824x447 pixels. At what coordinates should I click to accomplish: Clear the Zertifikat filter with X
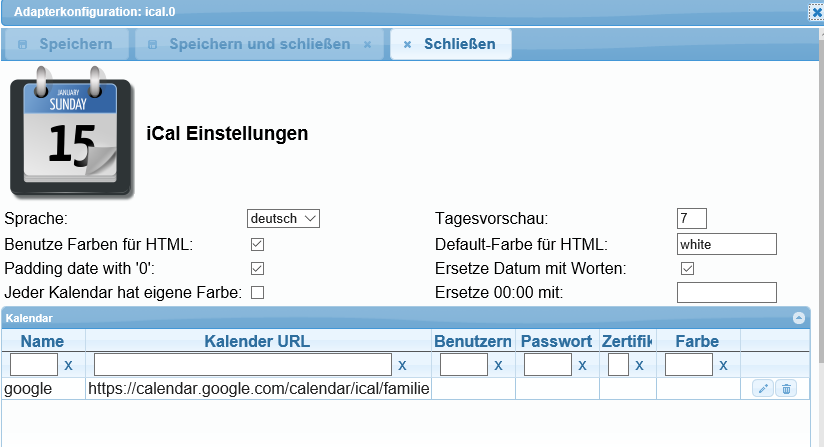pyautogui.click(x=638, y=366)
